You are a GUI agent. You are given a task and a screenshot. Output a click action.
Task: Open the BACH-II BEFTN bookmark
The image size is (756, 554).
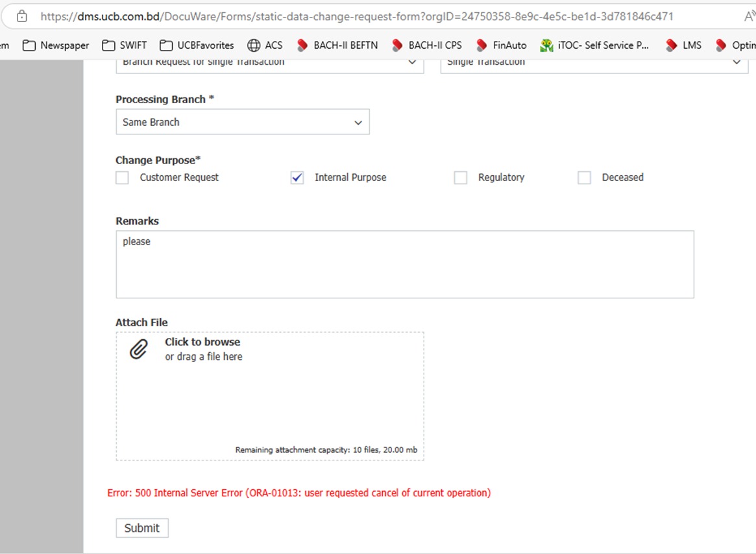coord(337,45)
